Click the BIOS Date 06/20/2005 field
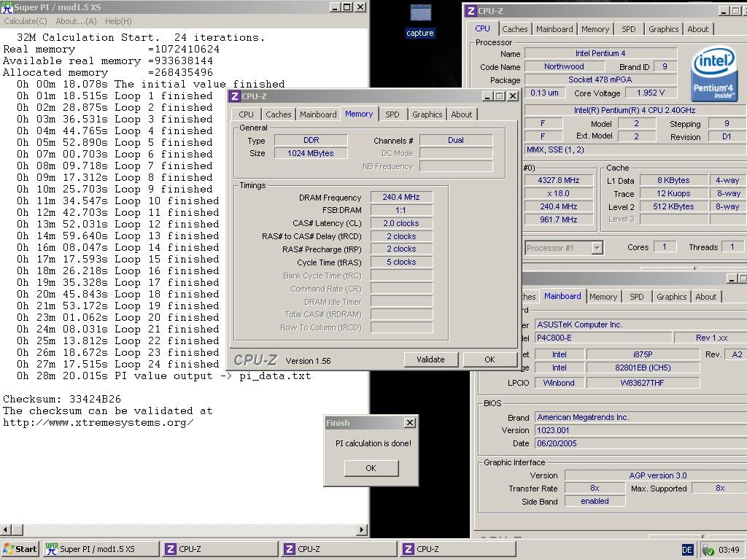 pos(640,443)
